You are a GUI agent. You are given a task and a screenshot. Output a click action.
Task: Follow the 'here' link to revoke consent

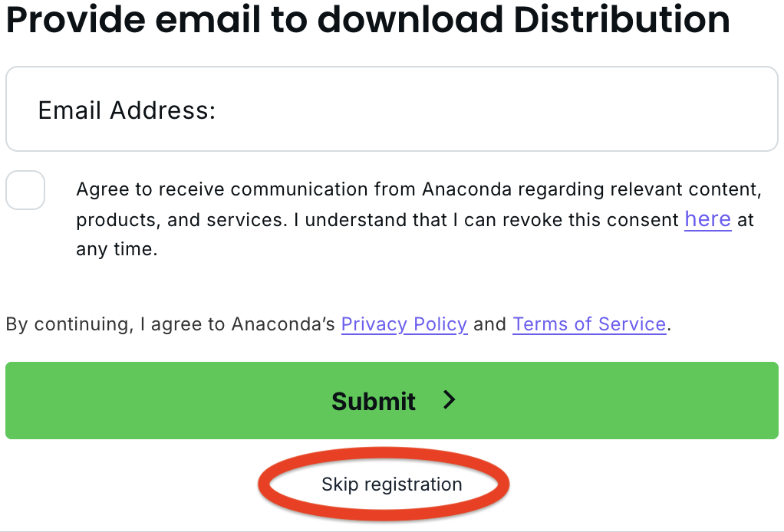[707, 218]
